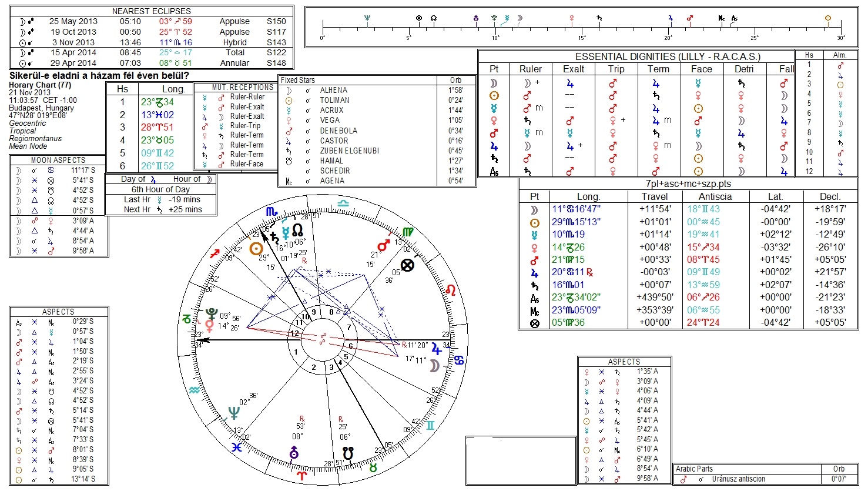Viewport: 868px width, 491px height.
Task: Select the 25 May 2013 eclipse row
Action: (153, 21)
